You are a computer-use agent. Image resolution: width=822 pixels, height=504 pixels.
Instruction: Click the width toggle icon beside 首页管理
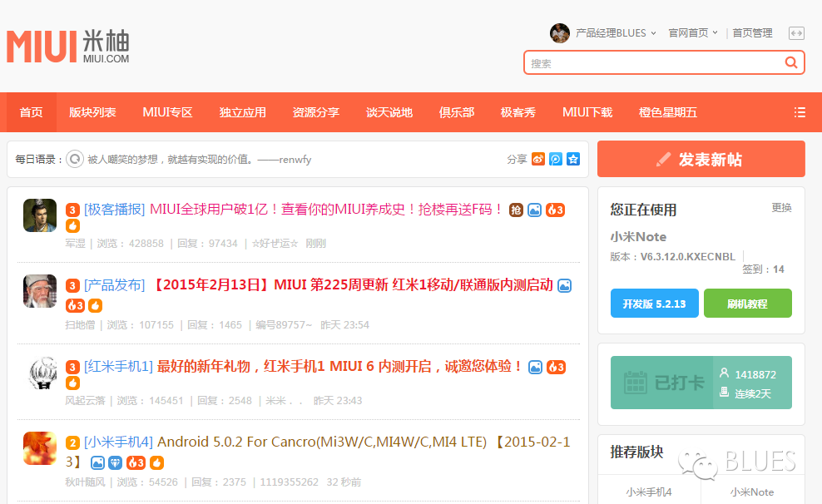tap(796, 33)
